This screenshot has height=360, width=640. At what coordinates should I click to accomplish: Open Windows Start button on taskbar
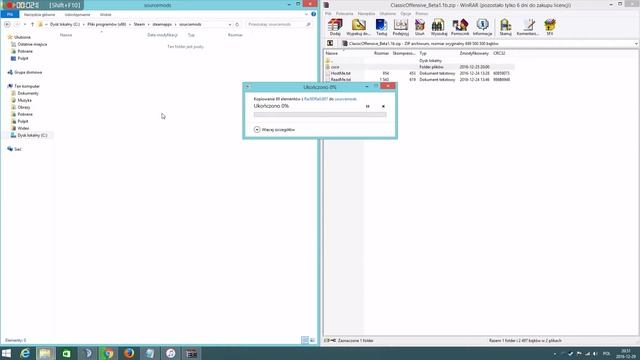point(6,353)
